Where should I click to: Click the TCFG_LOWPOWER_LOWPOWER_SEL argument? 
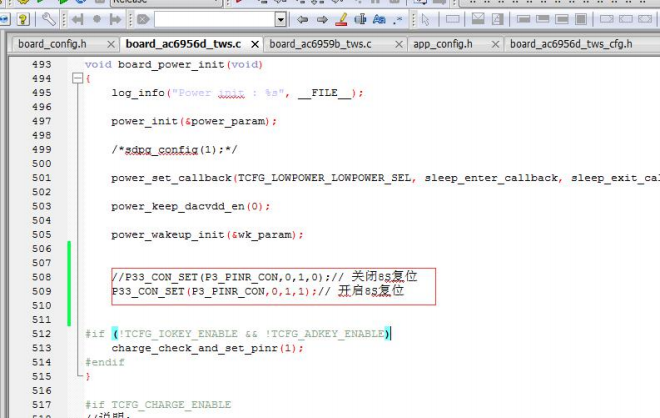[324, 178]
